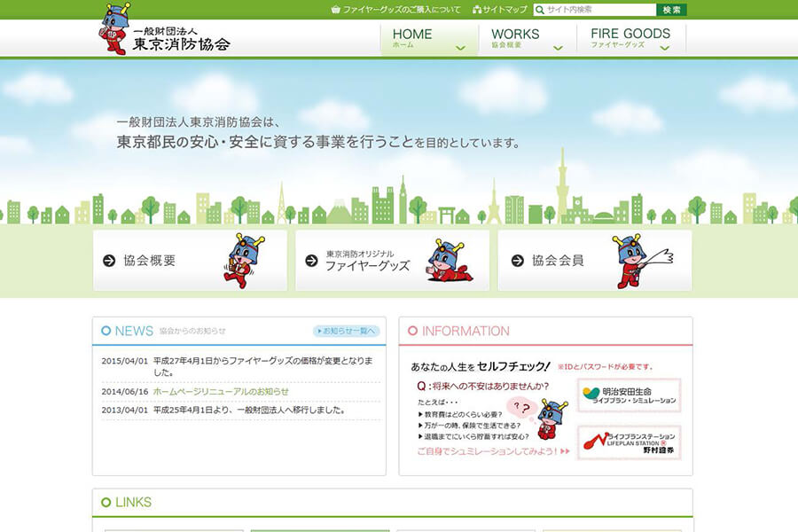
Task: Click the 一般財団法人東京消防協会は hero text
Action: [x=199, y=122]
